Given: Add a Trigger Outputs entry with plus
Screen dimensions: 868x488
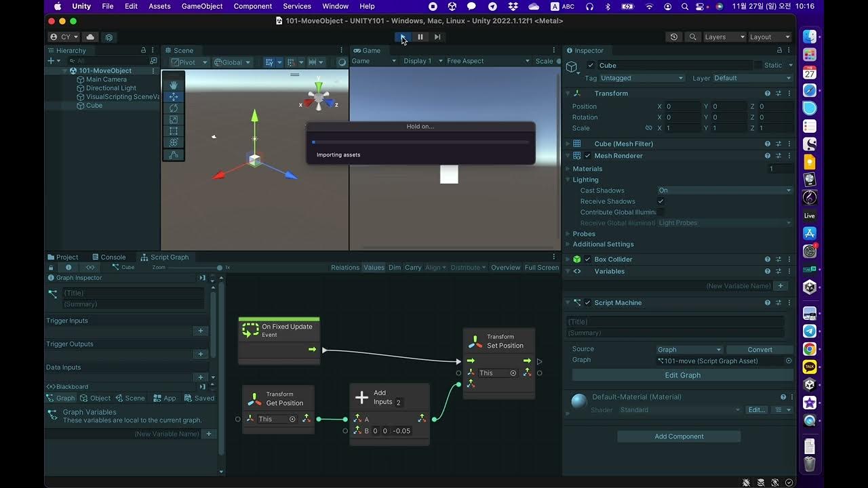Looking at the screenshot, I should 200,354.
